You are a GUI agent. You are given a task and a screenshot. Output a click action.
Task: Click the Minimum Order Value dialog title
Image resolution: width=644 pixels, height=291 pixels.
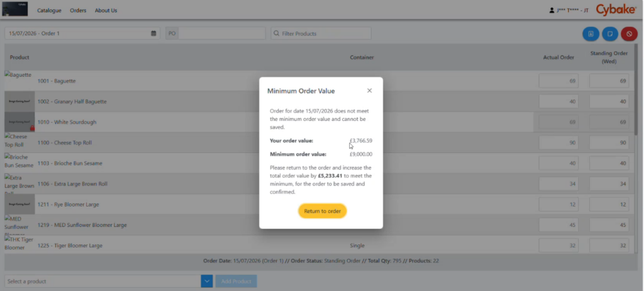pos(301,91)
